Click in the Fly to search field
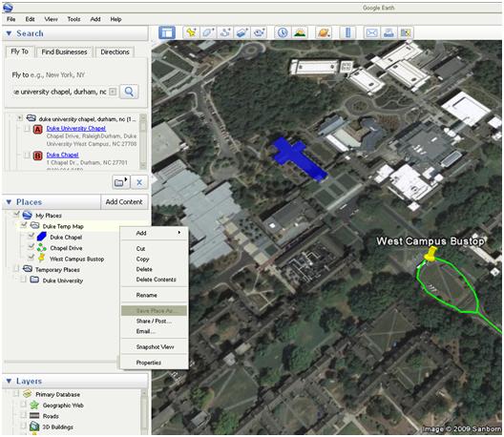 tap(60, 92)
